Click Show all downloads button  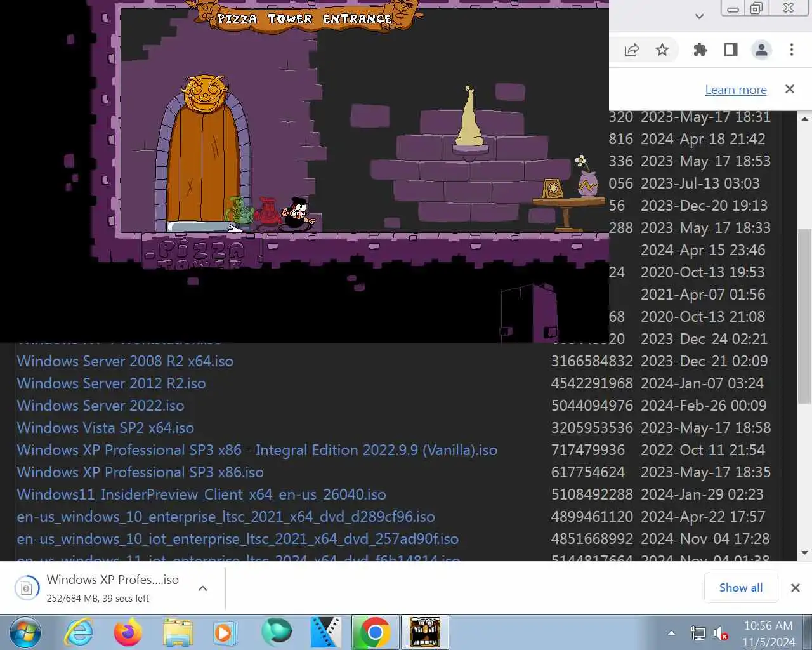741,588
